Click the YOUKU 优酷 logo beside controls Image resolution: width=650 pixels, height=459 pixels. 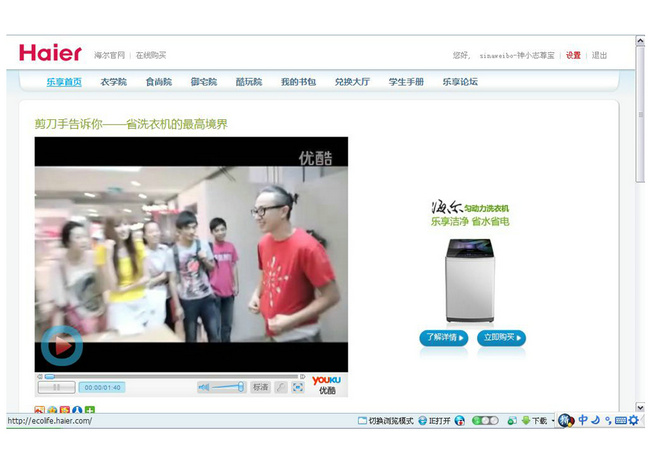pos(327,385)
